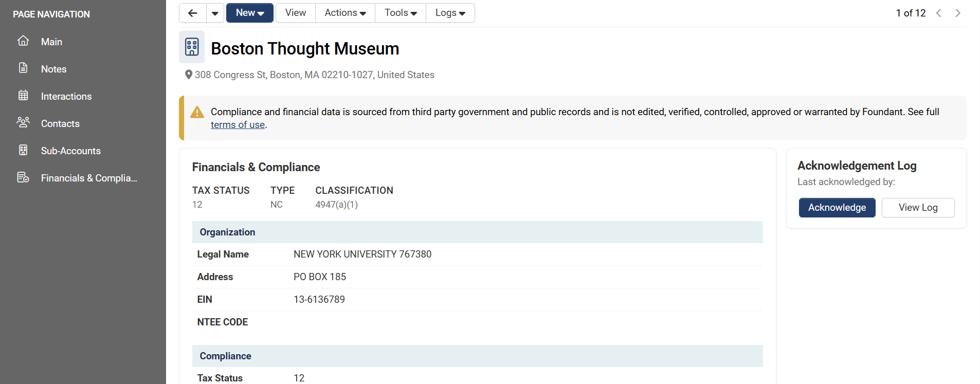Click the View Log button

pos(918,208)
